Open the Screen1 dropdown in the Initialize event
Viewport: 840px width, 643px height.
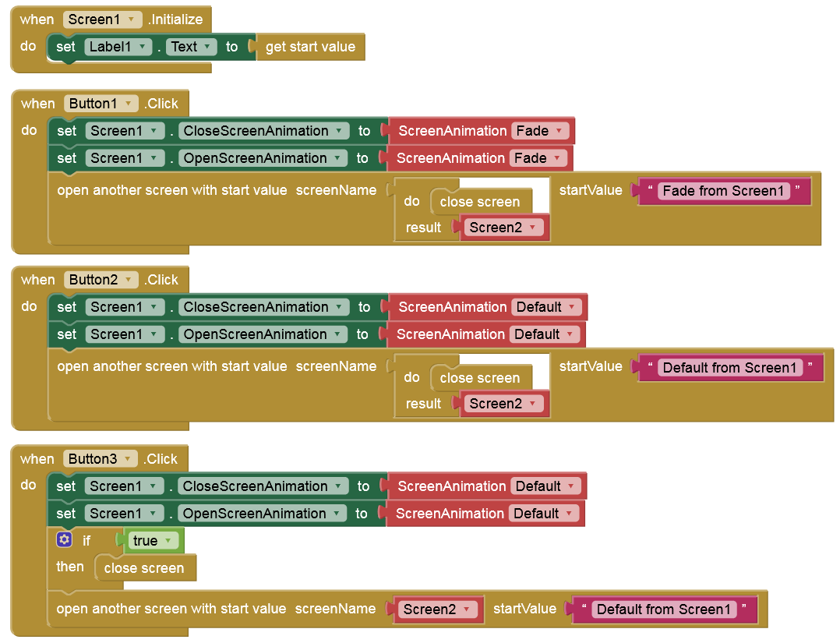click(102, 19)
